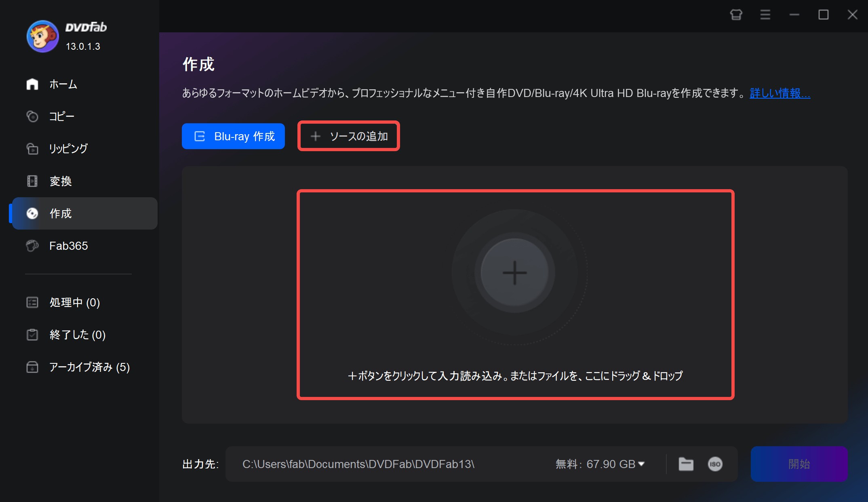Select folder output icon
The height and width of the screenshot is (502, 868).
pos(686,464)
